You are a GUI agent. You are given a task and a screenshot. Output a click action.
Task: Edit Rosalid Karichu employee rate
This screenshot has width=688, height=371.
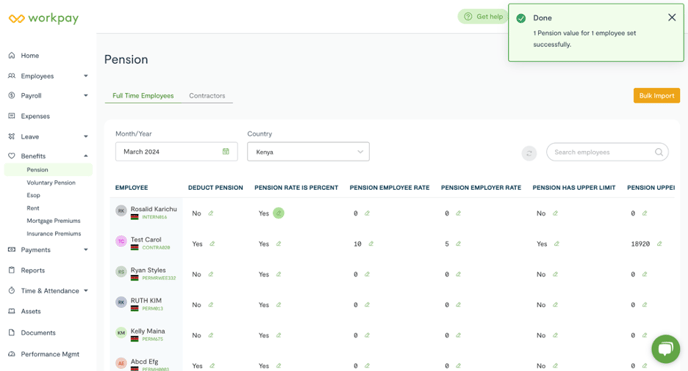coord(367,213)
